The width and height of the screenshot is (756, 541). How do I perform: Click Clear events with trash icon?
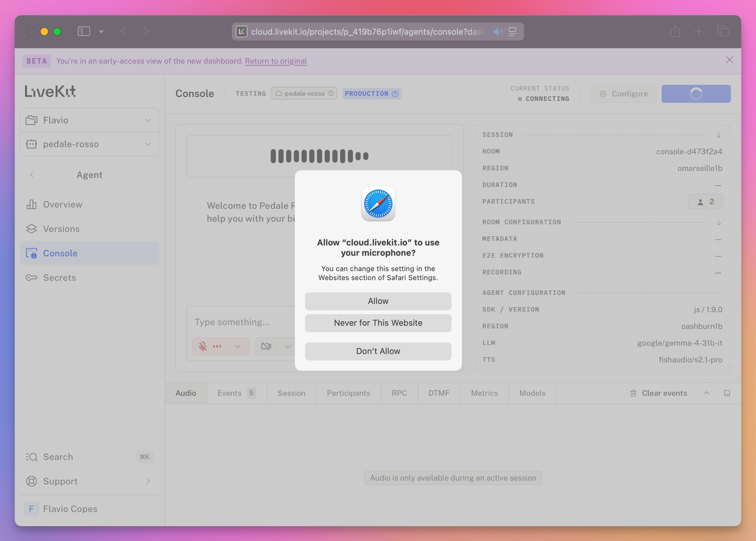pyautogui.click(x=658, y=393)
